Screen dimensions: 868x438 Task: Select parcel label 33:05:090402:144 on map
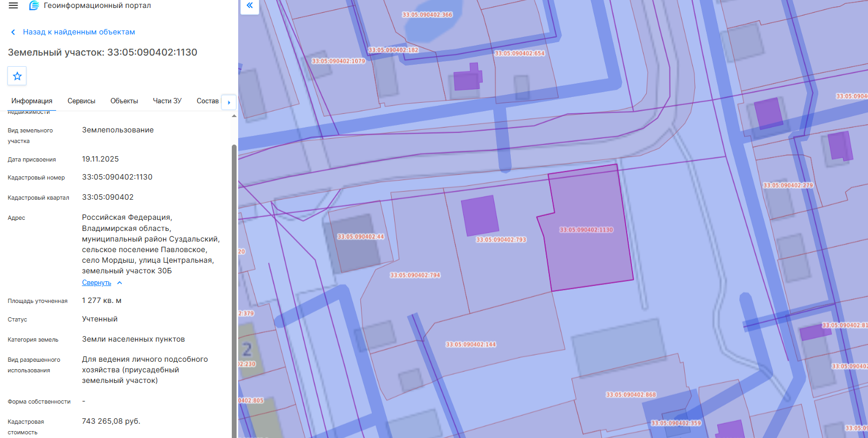471,345
